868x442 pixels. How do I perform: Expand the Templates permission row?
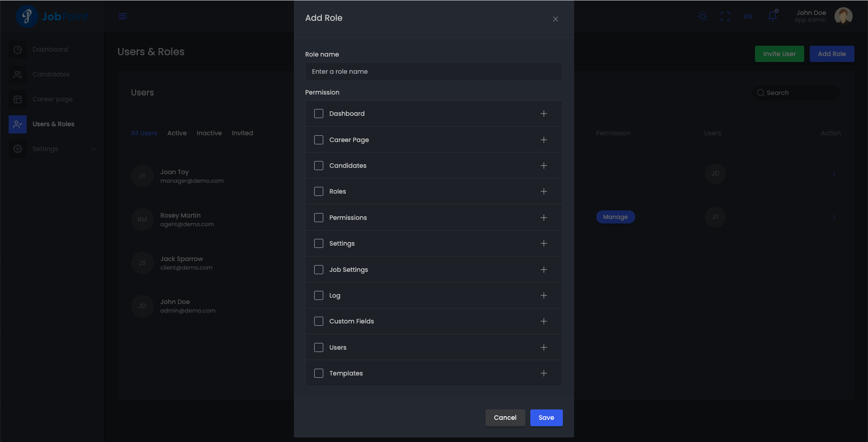point(543,373)
